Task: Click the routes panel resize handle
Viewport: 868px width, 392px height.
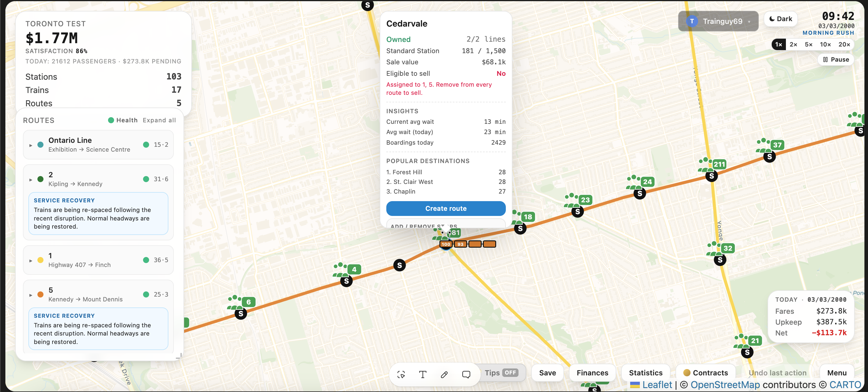Action: pyautogui.click(x=179, y=356)
